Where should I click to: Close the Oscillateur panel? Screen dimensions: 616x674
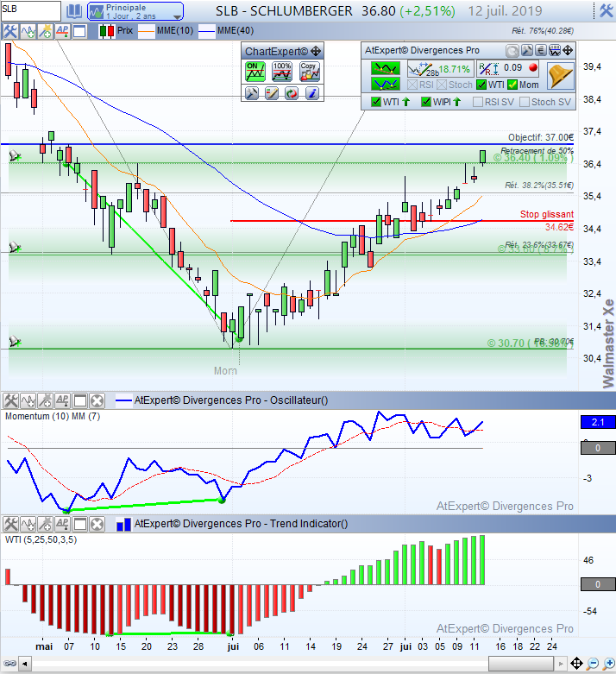point(97,400)
